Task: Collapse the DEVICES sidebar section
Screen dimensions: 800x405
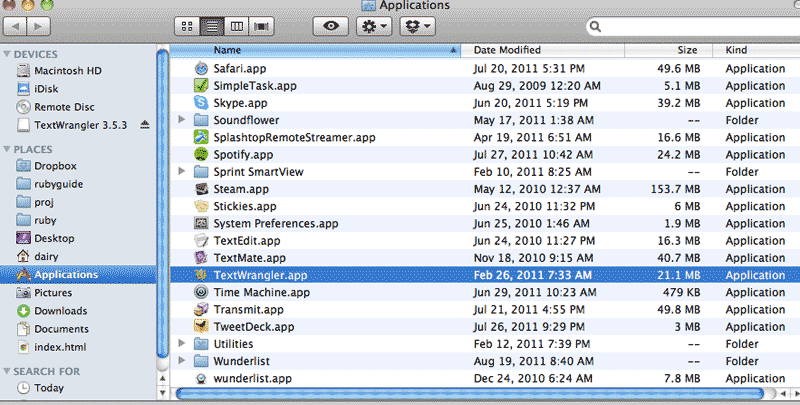Action: tap(7, 54)
